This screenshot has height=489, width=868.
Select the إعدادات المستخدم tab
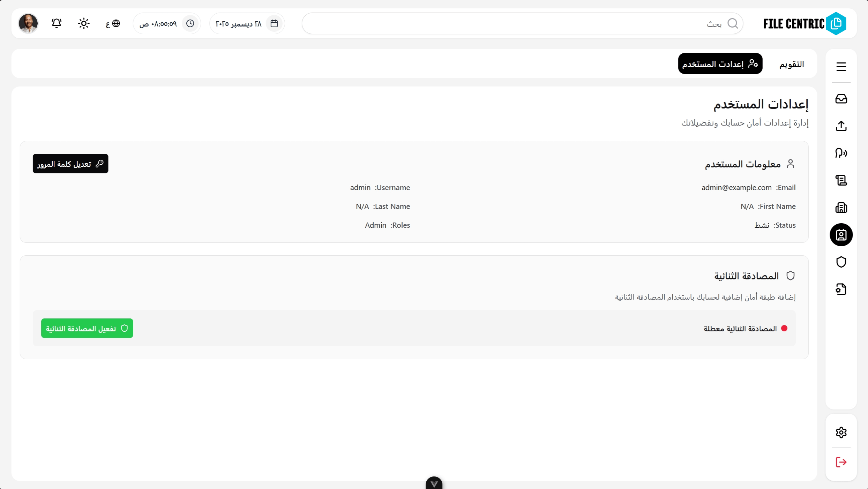click(720, 63)
